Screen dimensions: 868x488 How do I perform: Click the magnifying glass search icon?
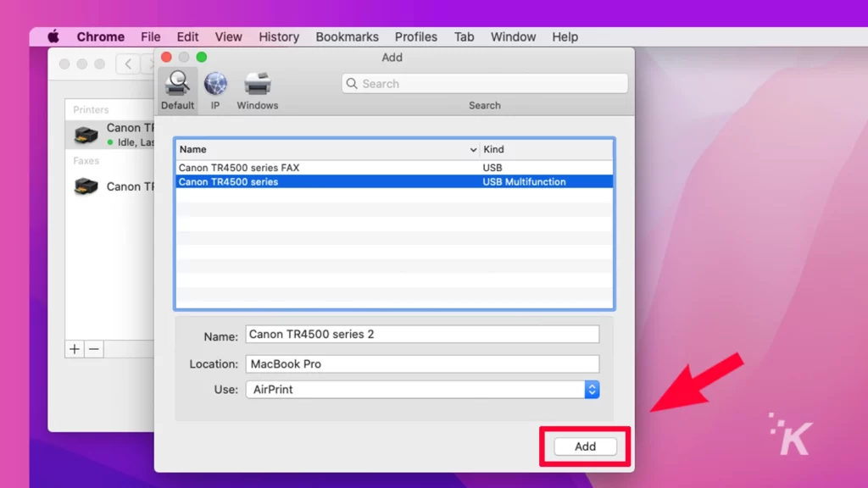coord(352,84)
